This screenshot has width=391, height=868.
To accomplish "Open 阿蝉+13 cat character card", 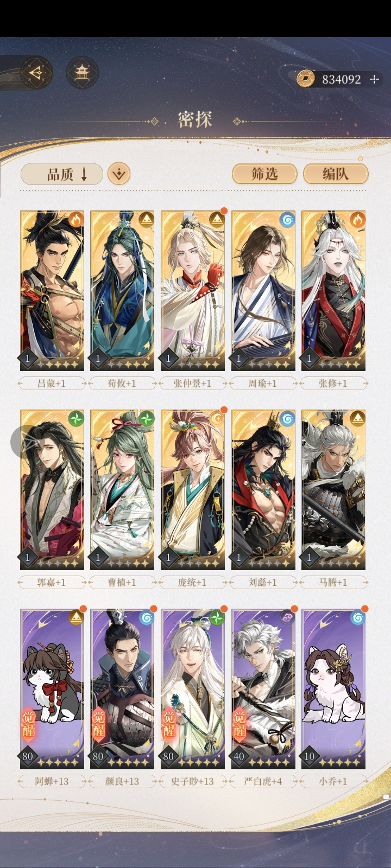I will [52, 689].
